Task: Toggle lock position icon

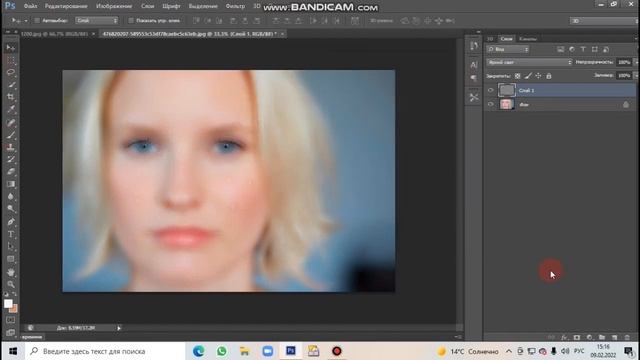Action: 538,76
